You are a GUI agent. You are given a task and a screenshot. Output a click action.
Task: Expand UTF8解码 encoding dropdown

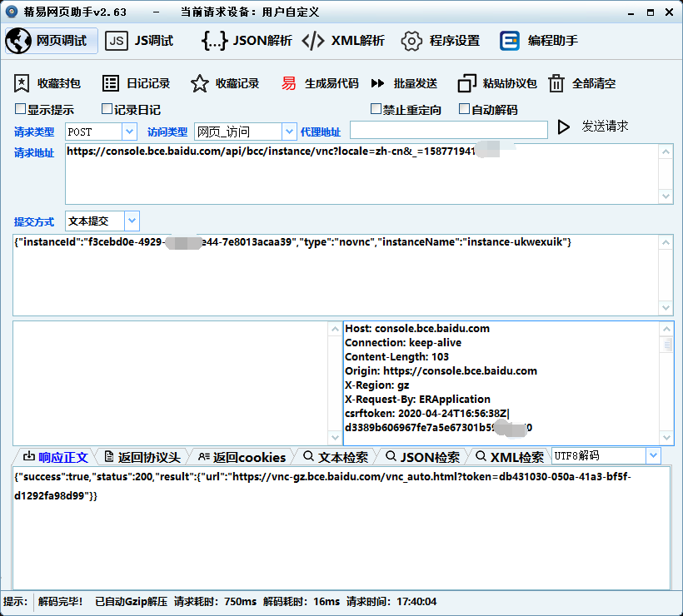(x=653, y=456)
